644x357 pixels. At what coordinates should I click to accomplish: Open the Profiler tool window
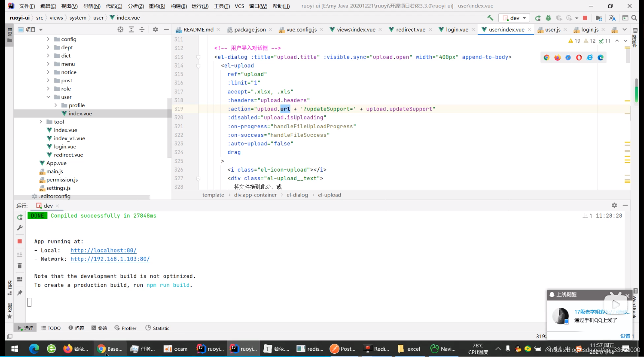click(125, 328)
